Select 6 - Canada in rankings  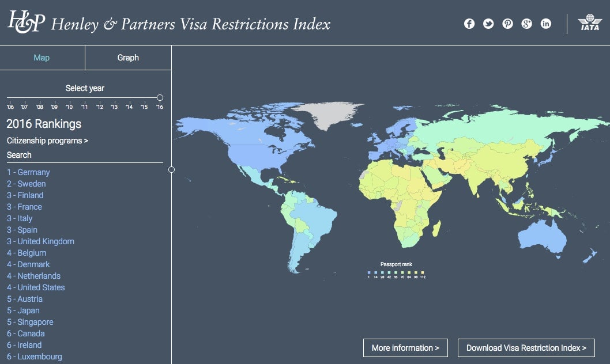point(26,333)
